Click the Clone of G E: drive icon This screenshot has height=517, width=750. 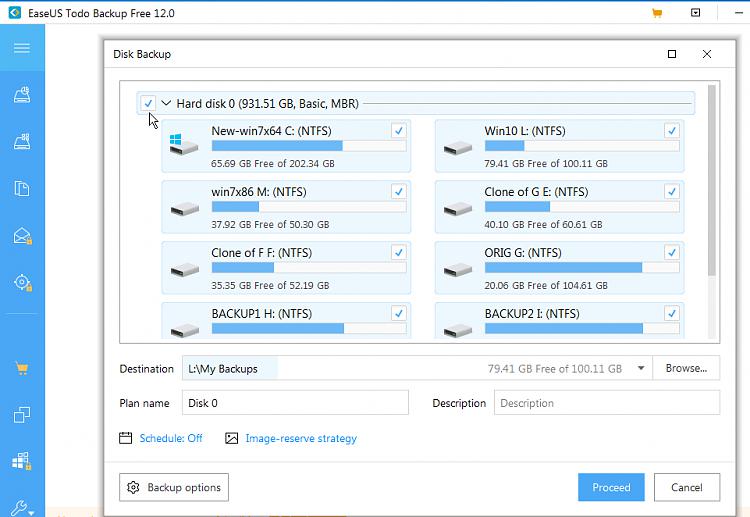click(x=458, y=209)
